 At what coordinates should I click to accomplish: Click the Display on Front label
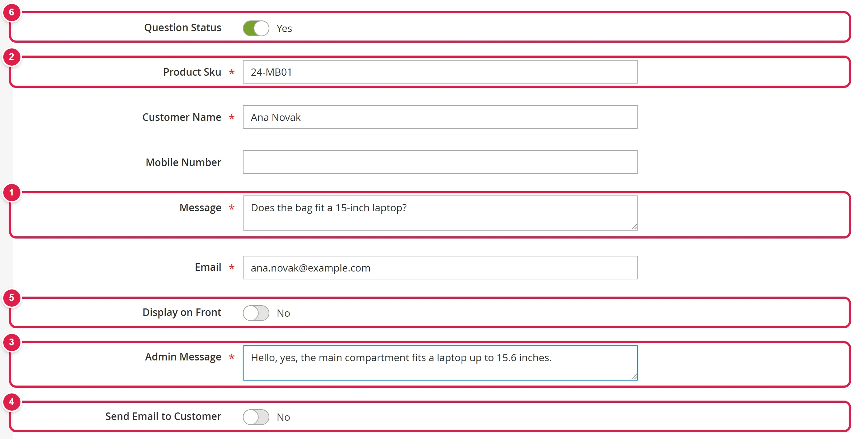(182, 312)
